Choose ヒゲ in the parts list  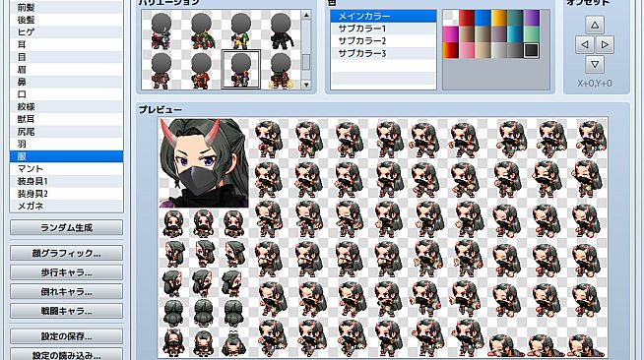tap(66, 32)
